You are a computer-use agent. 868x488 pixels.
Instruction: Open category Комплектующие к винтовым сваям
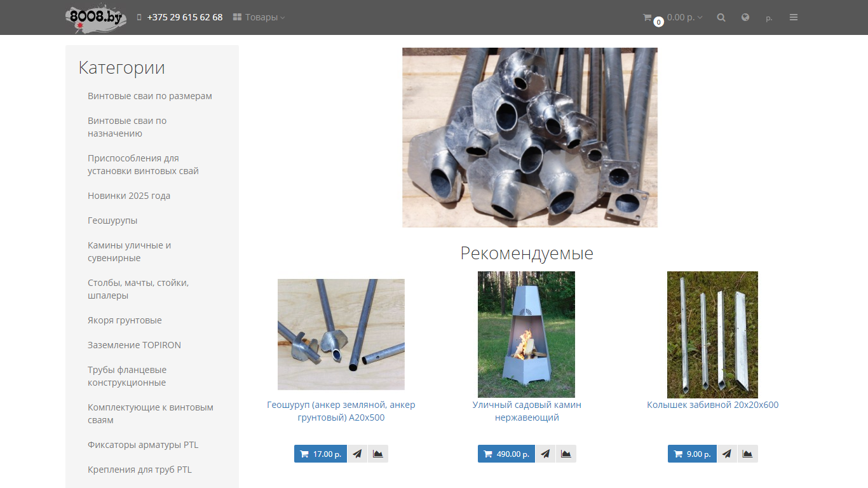(151, 414)
